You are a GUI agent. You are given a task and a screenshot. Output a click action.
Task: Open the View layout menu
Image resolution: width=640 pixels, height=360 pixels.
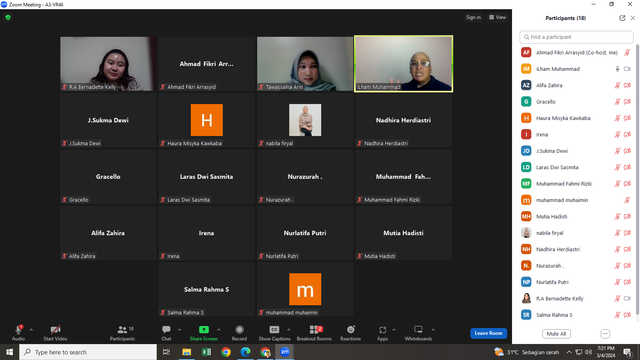pos(498,17)
